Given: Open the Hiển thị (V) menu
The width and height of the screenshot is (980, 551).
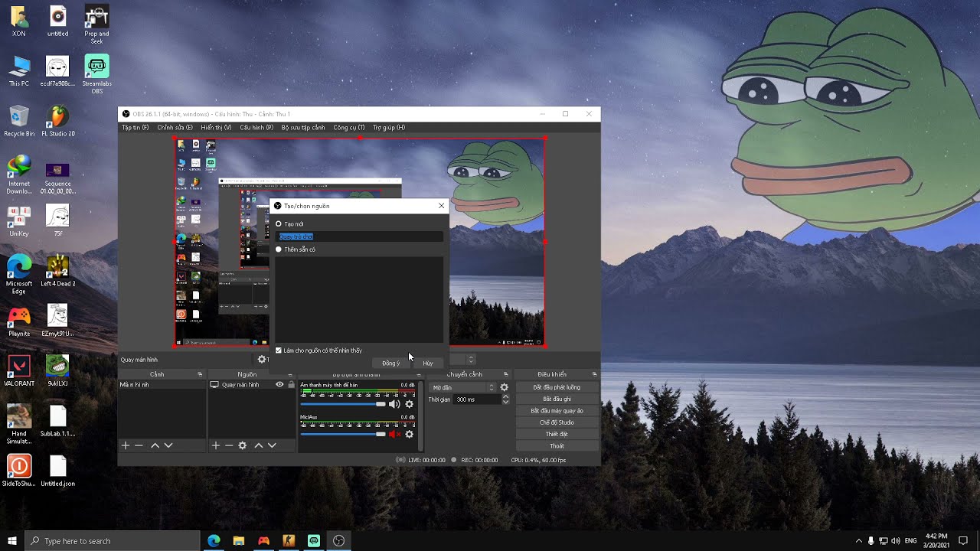Looking at the screenshot, I should click(216, 128).
